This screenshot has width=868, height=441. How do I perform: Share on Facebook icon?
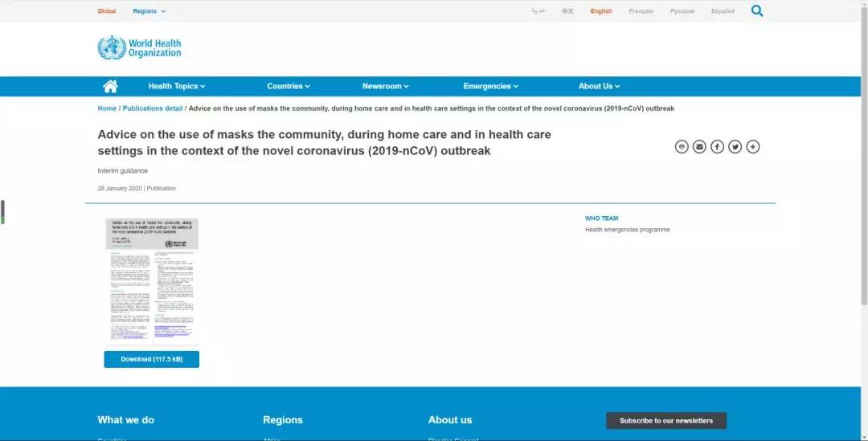coord(717,147)
